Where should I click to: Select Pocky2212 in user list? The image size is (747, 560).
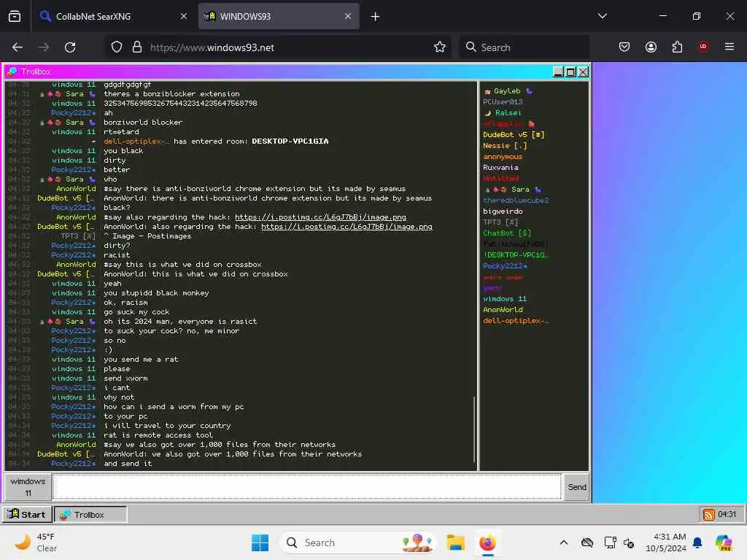point(505,266)
